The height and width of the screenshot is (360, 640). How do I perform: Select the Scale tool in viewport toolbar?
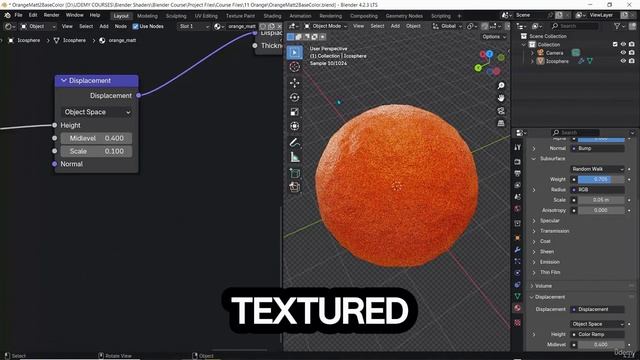[294, 112]
